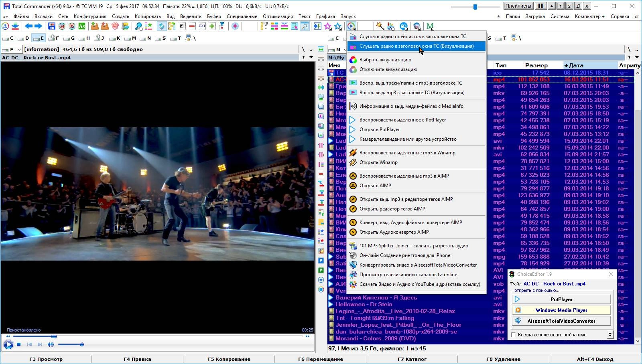Click 'Информация о выд. медиа-файлах с MediaInfo'

416,106
